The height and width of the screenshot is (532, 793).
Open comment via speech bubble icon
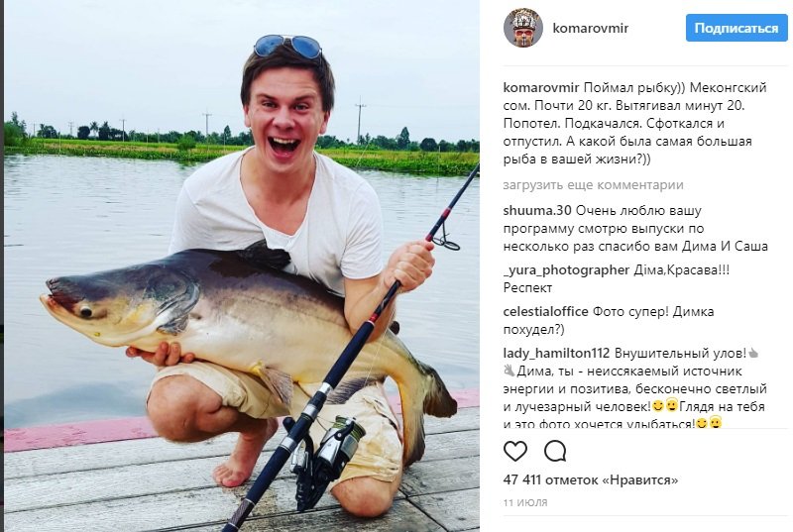point(555,451)
